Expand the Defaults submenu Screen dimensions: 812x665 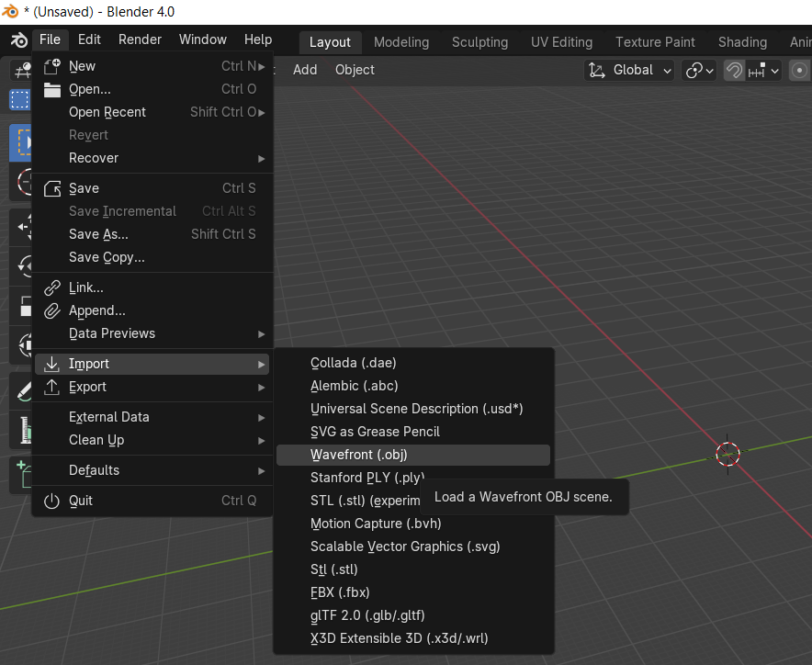[152, 470]
